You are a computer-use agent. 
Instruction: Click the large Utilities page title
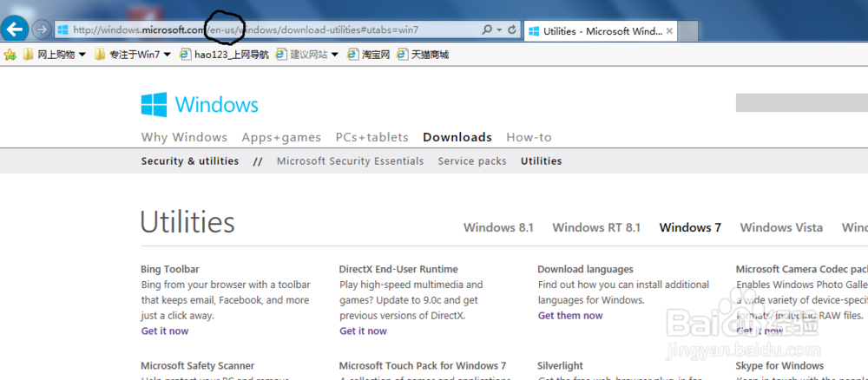(x=187, y=222)
